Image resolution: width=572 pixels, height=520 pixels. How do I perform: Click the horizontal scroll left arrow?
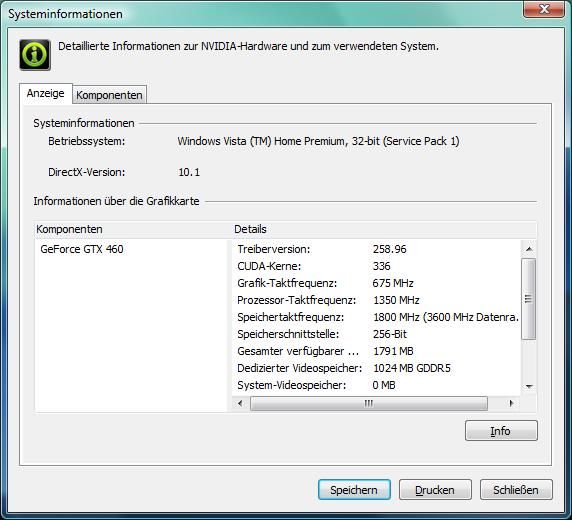(x=240, y=403)
